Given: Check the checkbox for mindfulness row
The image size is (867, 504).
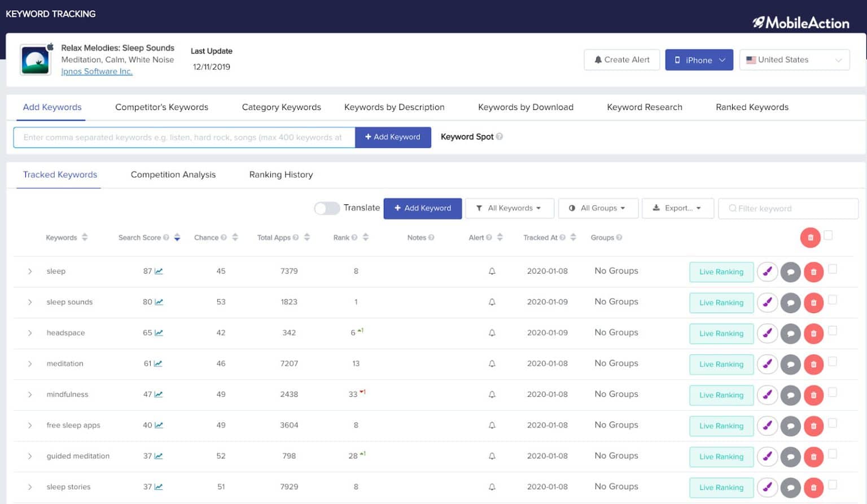Looking at the screenshot, I should coord(833,392).
